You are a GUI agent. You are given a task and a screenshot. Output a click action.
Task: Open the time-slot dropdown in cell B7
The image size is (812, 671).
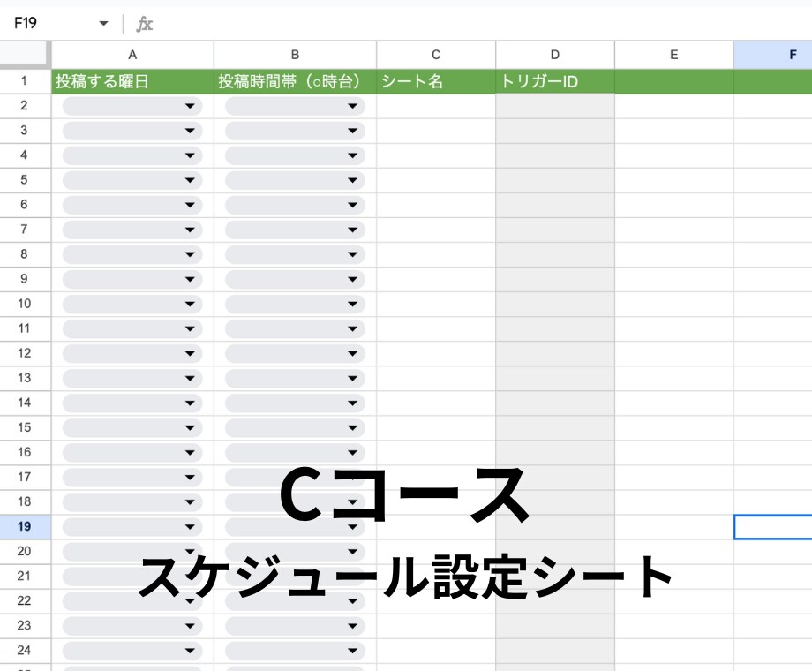coord(353,230)
